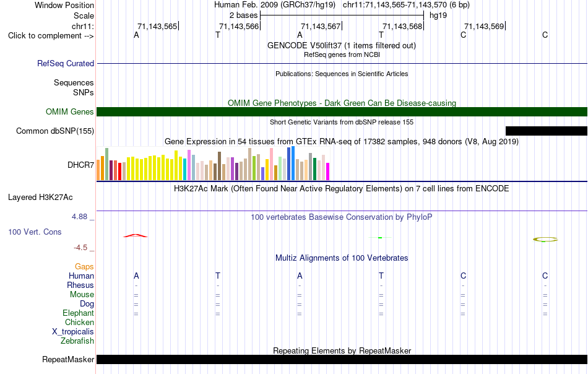Open the 100 Vert. Cons label
The width and height of the screenshot is (588, 374).
pos(35,232)
